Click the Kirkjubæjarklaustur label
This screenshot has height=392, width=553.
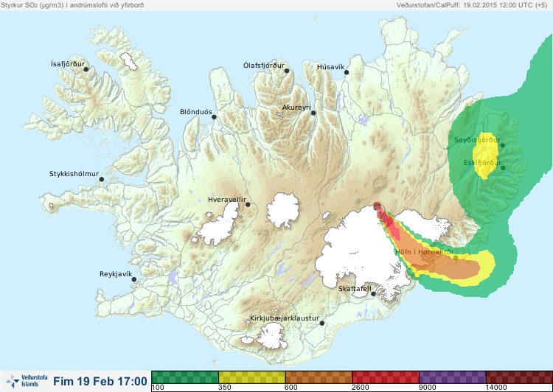pos(285,318)
